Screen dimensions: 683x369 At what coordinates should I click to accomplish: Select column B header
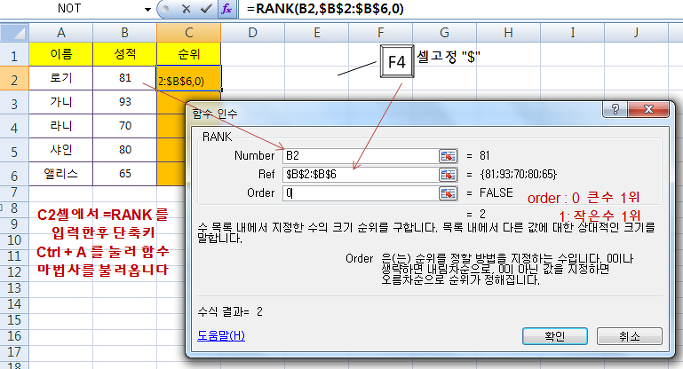(x=125, y=33)
